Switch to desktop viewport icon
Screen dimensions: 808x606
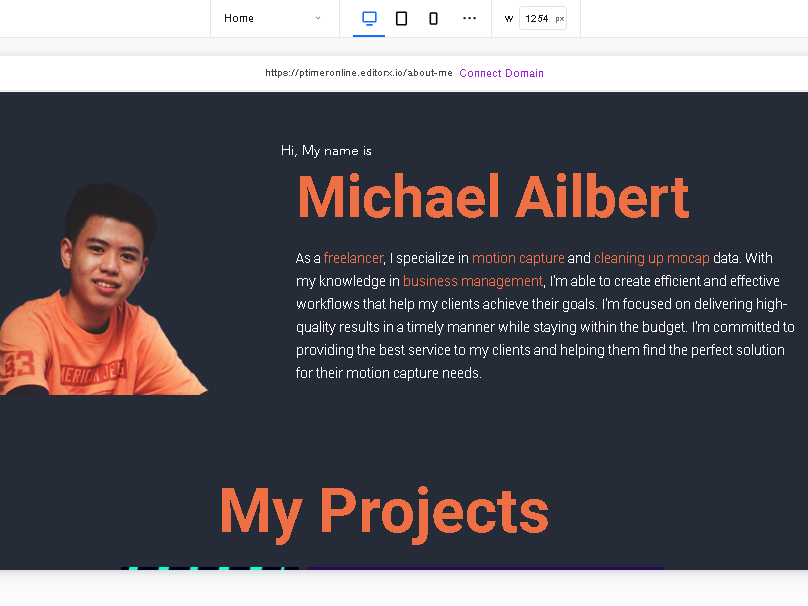tap(369, 19)
